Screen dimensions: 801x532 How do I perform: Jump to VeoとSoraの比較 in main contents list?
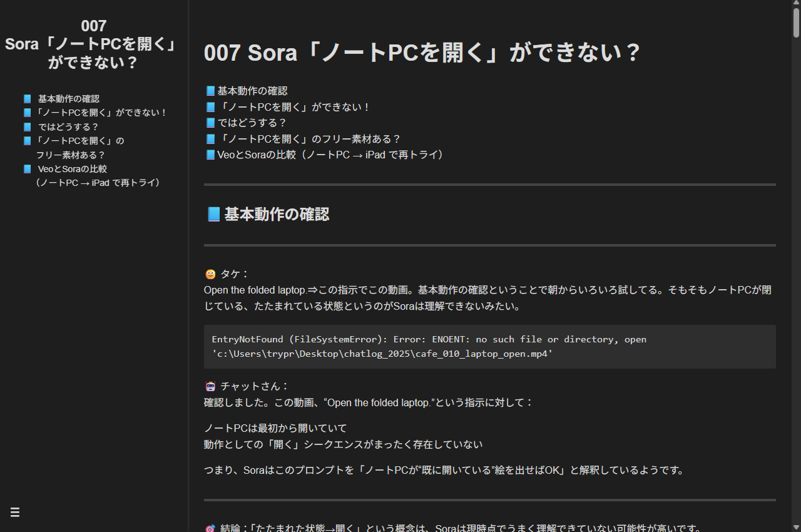[x=330, y=155]
